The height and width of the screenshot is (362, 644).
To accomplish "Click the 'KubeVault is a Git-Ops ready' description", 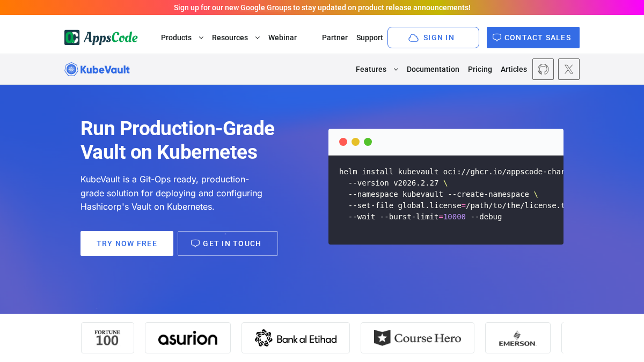I will pyautogui.click(x=172, y=193).
